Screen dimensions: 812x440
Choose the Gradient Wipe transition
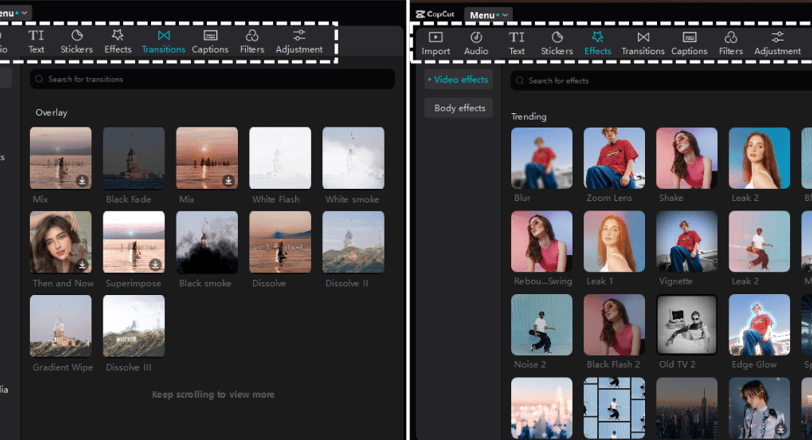coord(61,326)
